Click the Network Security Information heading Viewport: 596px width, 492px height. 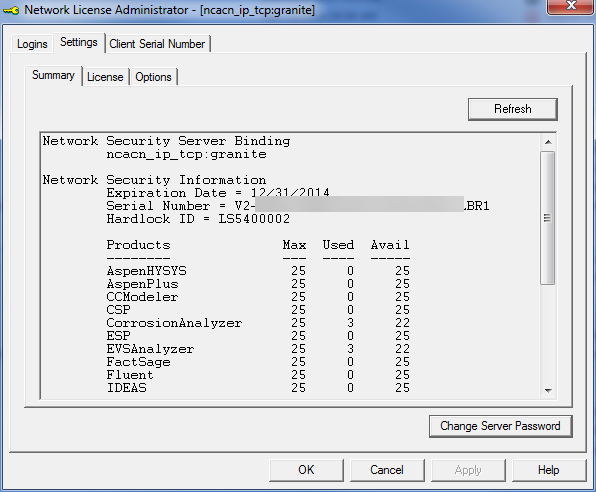click(x=154, y=180)
